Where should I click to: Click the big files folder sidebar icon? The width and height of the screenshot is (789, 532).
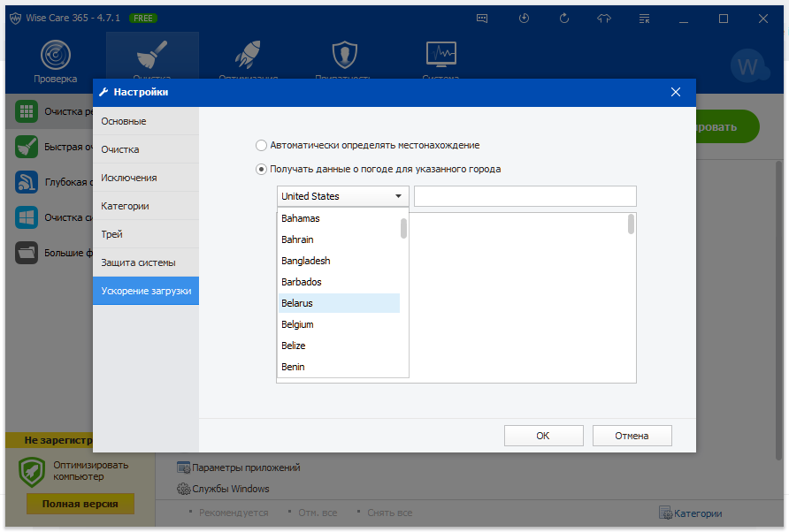[x=27, y=253]
